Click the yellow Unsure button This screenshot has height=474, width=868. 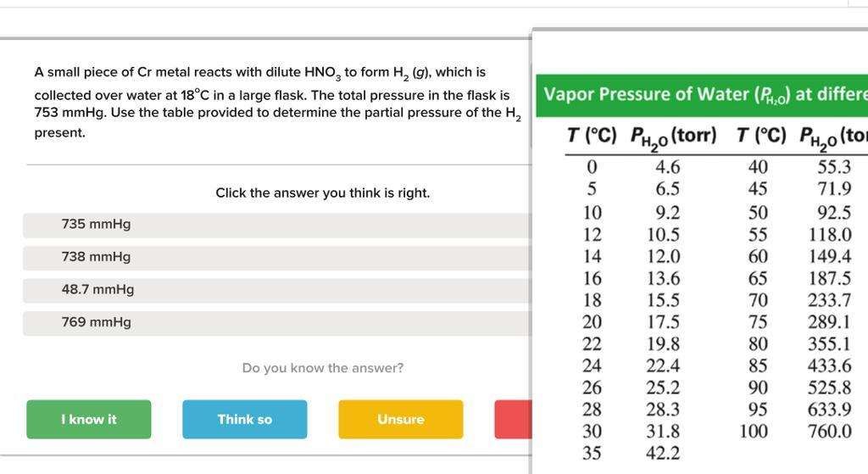pyautogui.click(x=401, y=419)
